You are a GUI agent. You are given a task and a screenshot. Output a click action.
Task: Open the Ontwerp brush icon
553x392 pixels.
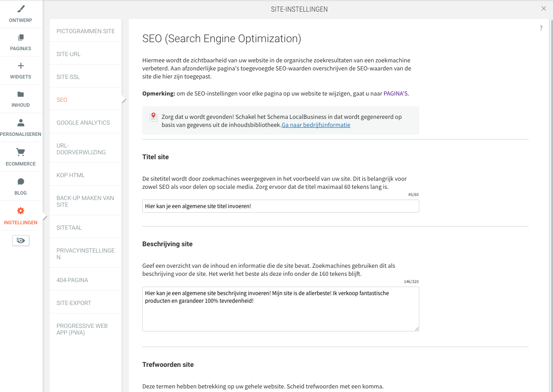click(21, 9)
